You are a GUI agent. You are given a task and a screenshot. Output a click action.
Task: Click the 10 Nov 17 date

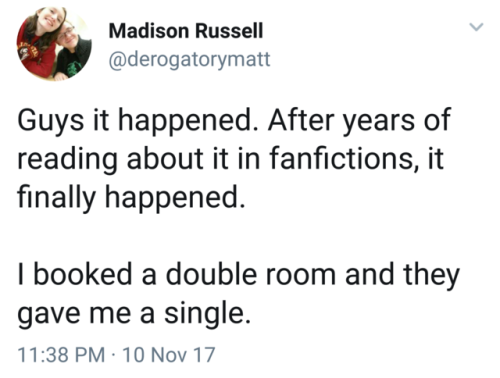pyautogui.click(x=169, y=354)
